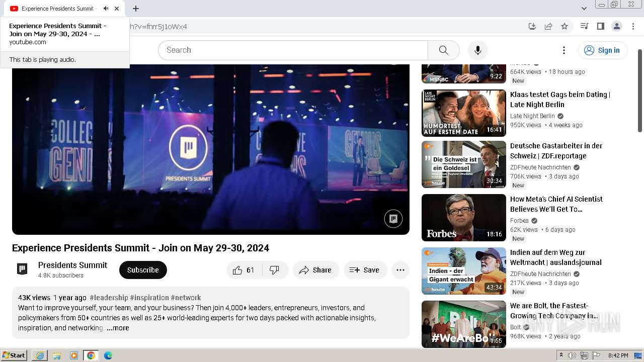The width and height of the screenshot is (644, 362).
Task: Open the Forbes channel link
Action: tap(519, 221)
